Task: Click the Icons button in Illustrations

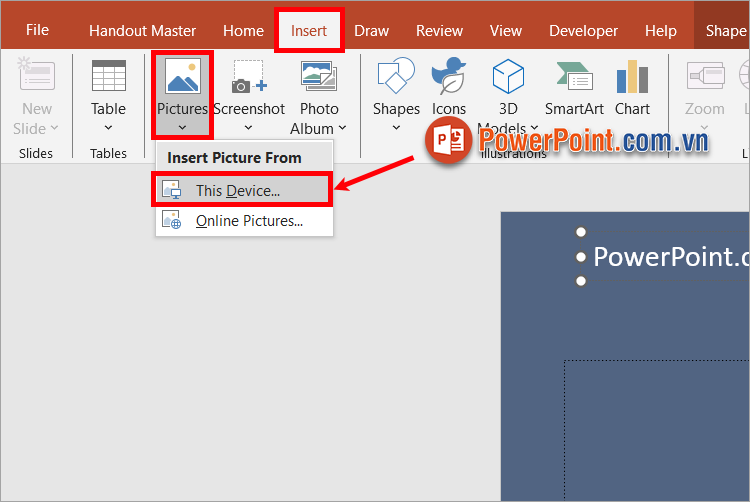Action: point(448,78)
